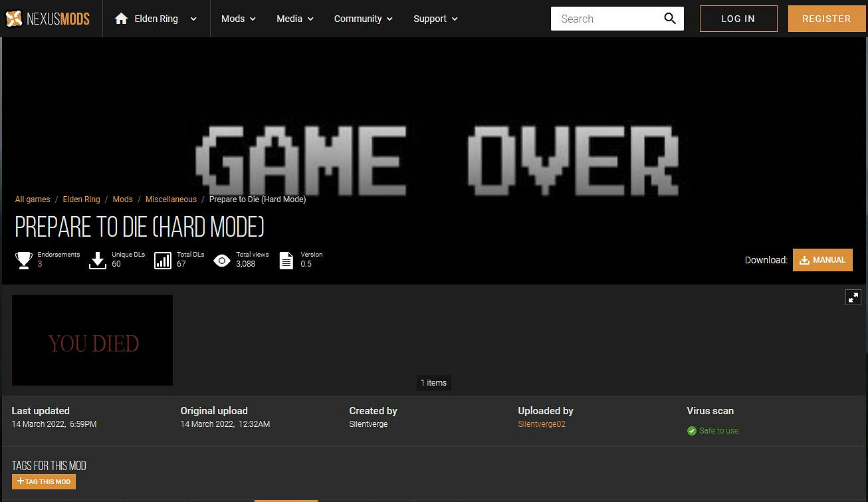868x502 pixels.
Task: Click the unique downloads arrow icon
Action: 98,260
